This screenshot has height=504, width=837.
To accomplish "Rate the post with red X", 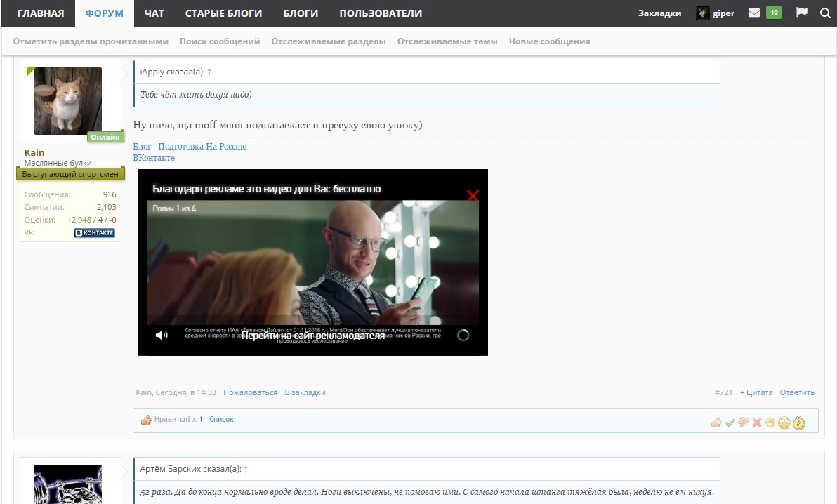I will point(757,423).
